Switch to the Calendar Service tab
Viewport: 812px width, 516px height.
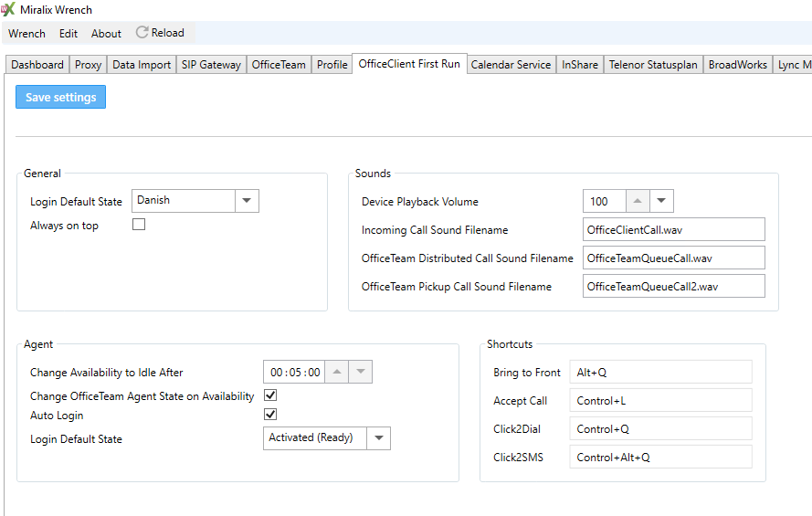pyautogui.click(x=511, y=65)
